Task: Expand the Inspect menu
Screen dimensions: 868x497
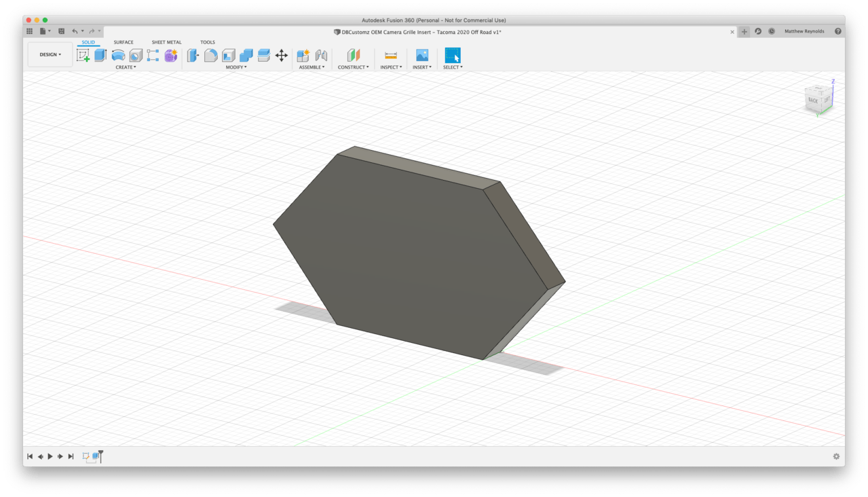Action: 391,67
